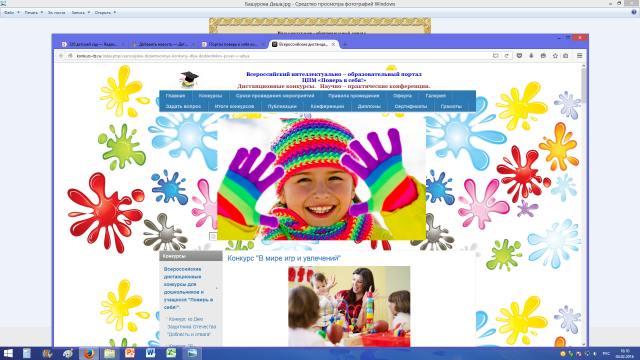Launch Word from the taskbar
Image resolution: width=640 pixels, height=360 pixels.
point(150,353)
